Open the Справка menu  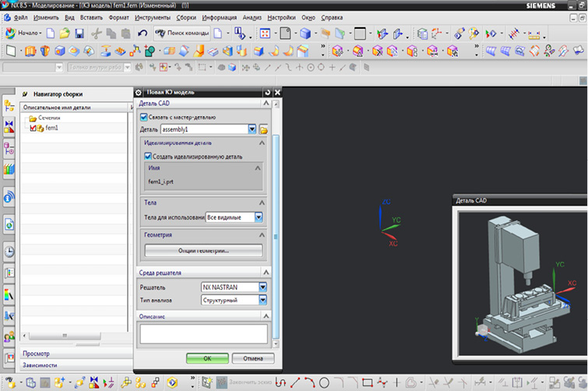[332, 18]
